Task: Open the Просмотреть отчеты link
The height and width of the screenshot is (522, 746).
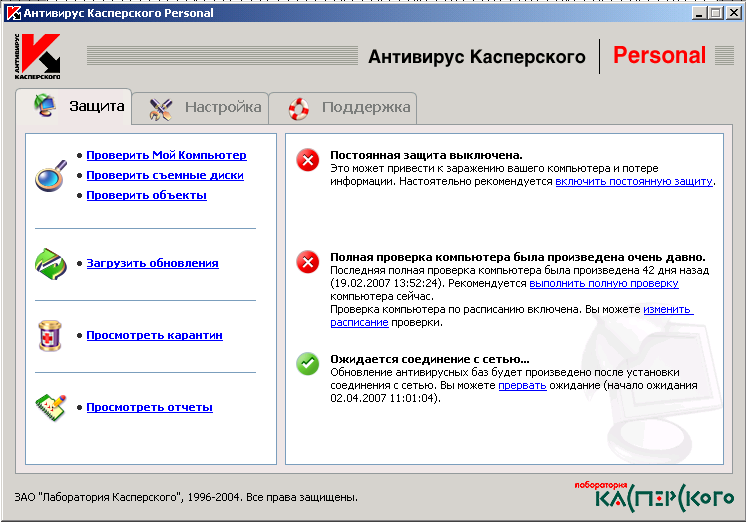Action: [x=149, y=407]
